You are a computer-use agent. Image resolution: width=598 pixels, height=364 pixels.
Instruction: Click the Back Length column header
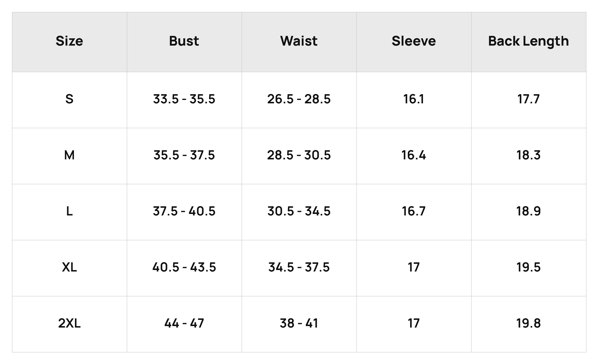529,41
